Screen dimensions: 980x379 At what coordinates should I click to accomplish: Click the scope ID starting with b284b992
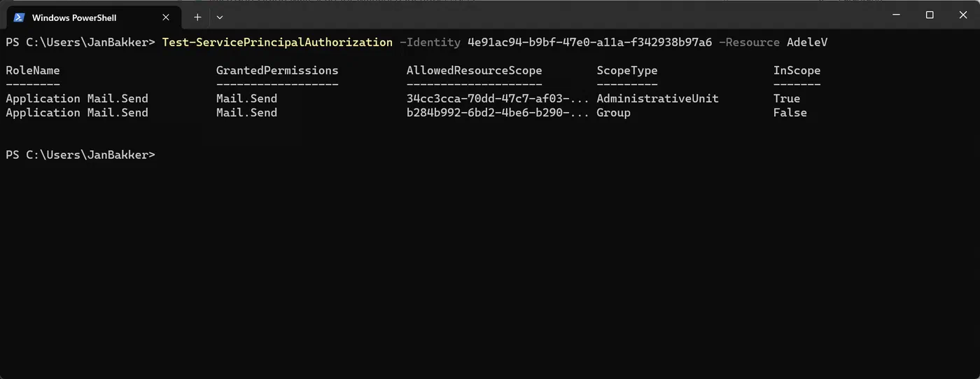pyautogui.click(x=498, y=113)
